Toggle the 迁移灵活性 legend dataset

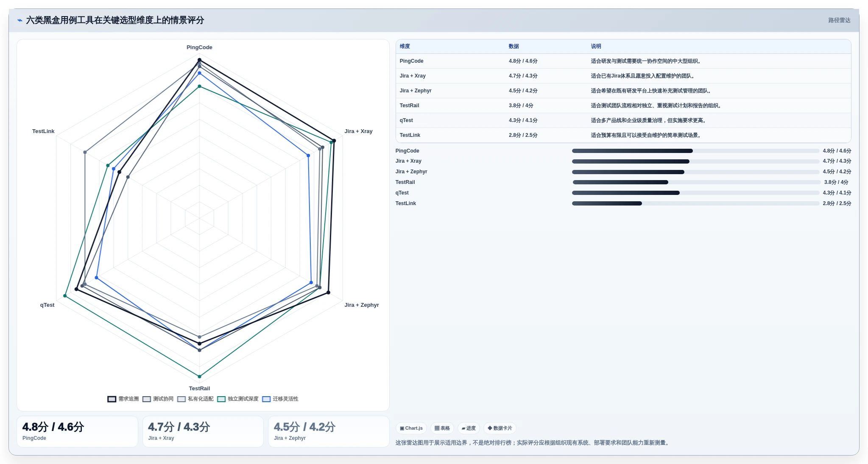point(280,399)
